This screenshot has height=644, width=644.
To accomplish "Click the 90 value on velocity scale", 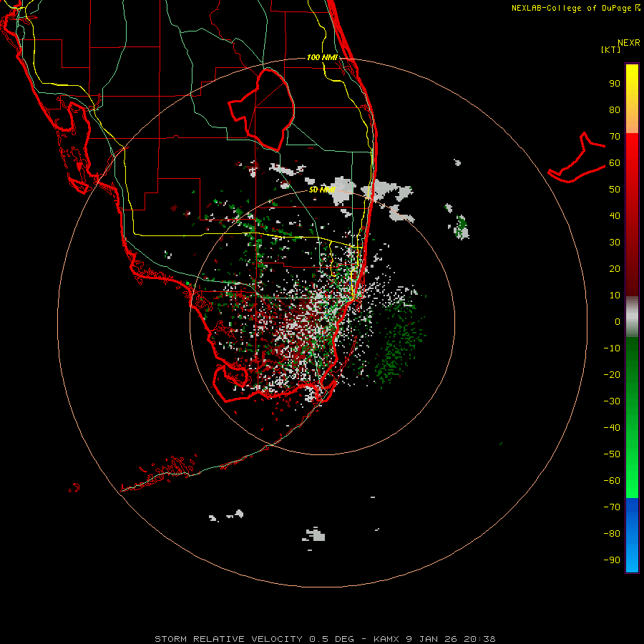I will (x=615, y=84).
